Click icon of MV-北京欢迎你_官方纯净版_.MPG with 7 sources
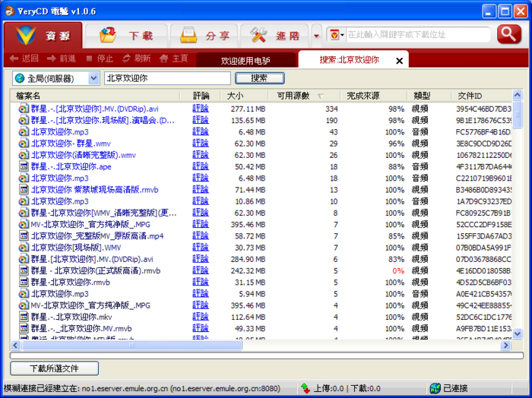532x398 pixels. tap(24, 224)
